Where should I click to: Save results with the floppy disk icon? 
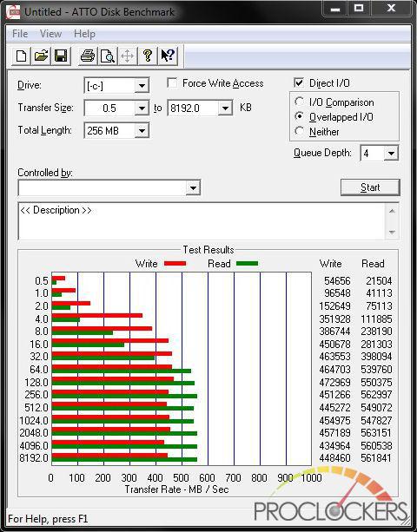click(61, 56)
